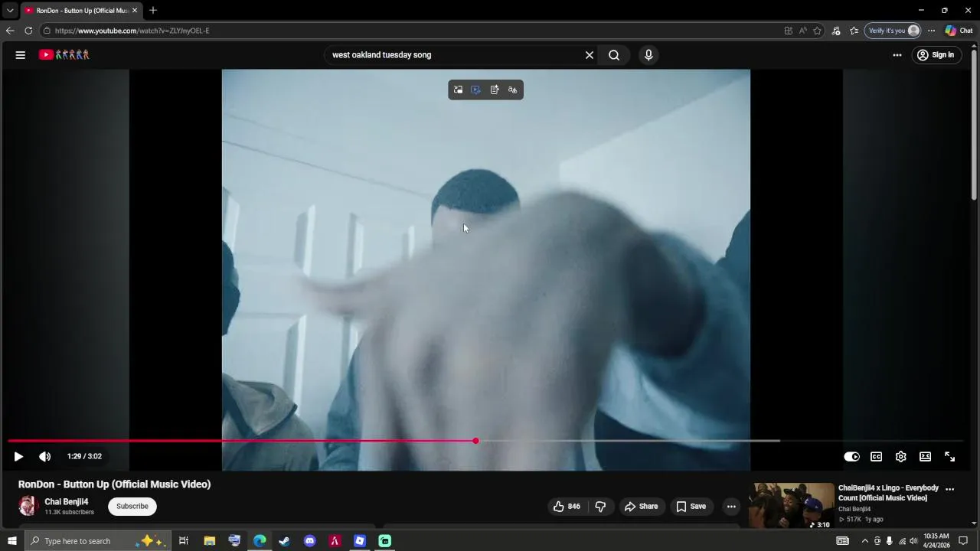Image resolution: width=980 pixels, height=551 pixels.
Task: Open the taskbar volume control
Action: click(913, 541)
